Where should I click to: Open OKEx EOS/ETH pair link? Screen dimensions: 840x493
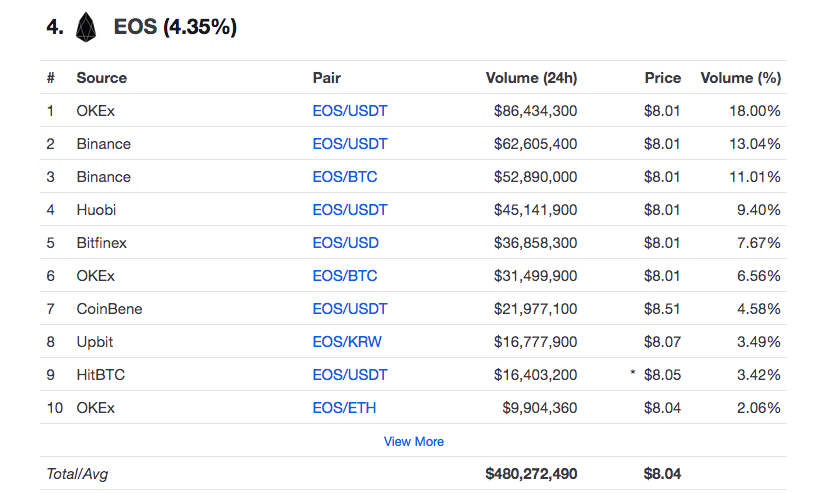pyautogui.click(x=344, y=408)
